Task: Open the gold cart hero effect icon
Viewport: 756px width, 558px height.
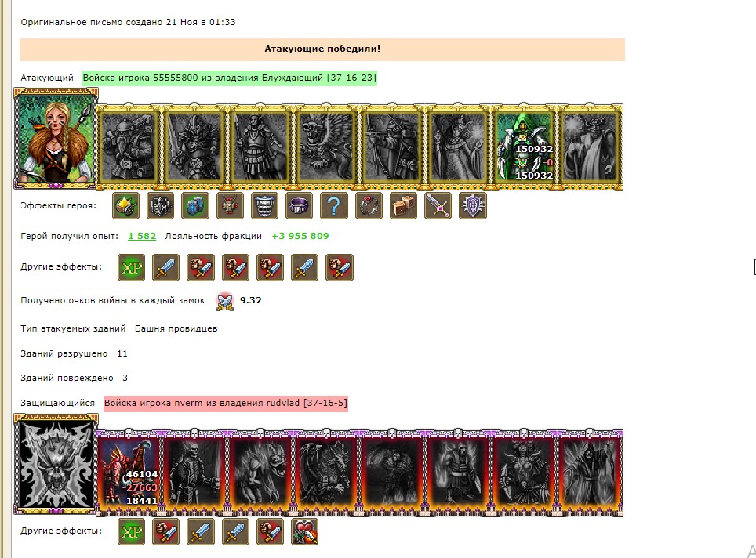Action: tap(125, 206)
